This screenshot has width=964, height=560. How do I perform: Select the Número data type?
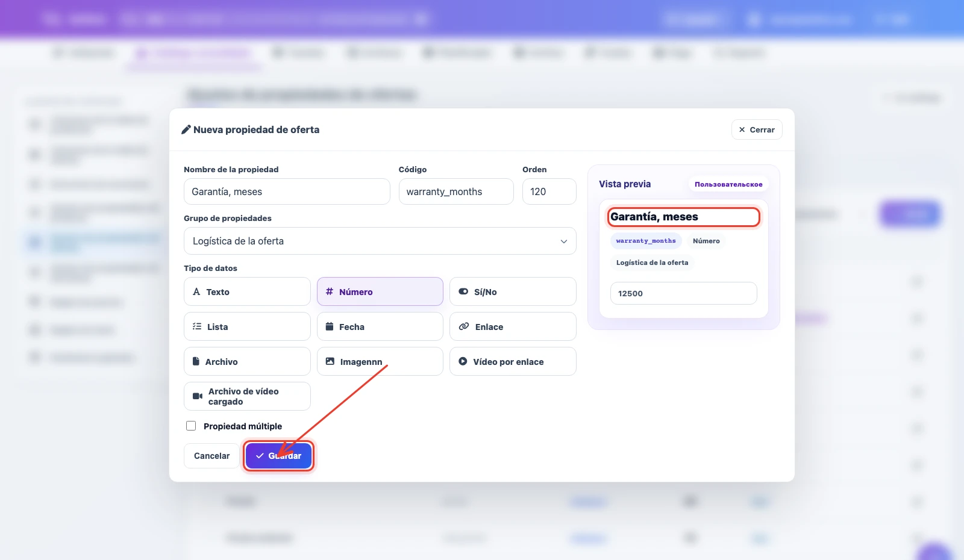coord(380,291)
